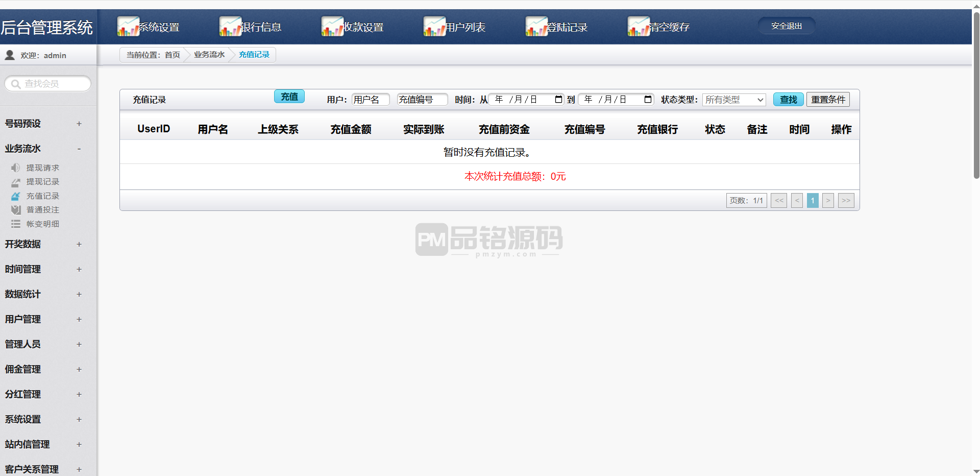Select 充值记录 breadcrumb tab
This screenshot has height=476, width=980.
254,55
